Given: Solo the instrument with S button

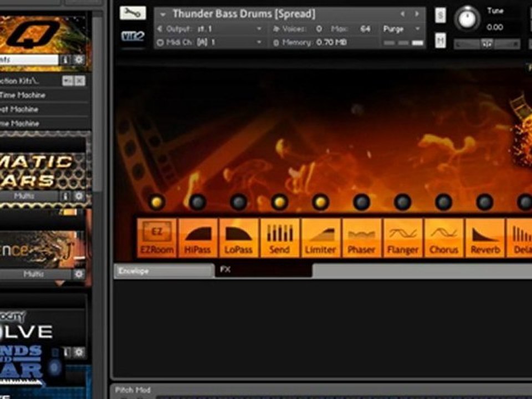Looking at the screenshot, I should [441, 16].
